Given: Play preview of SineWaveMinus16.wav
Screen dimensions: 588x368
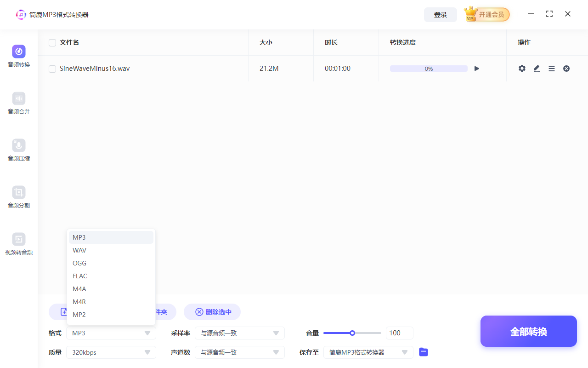Looking at the screenshot, I should 476,68.
